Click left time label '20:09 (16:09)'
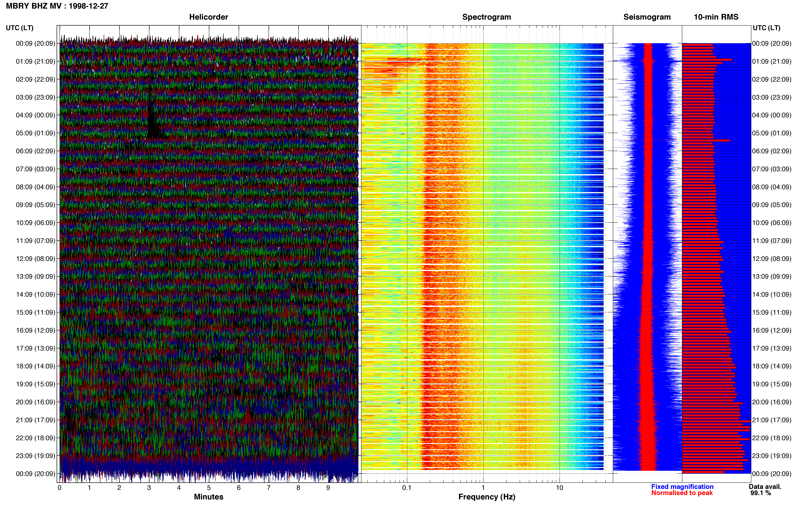This screenshot has height=508, width=812. (35, 402)
